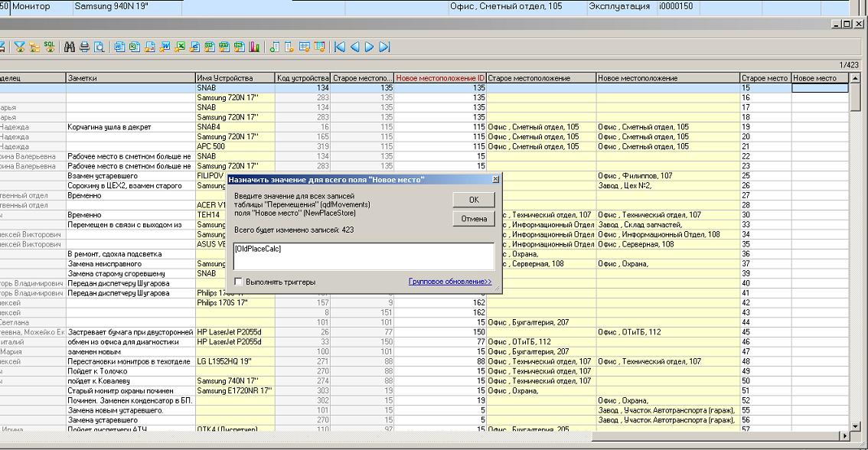Viewport: 868px width, 450px height.
Task: Click the "Заметки" column header
Action: (130, 78)
